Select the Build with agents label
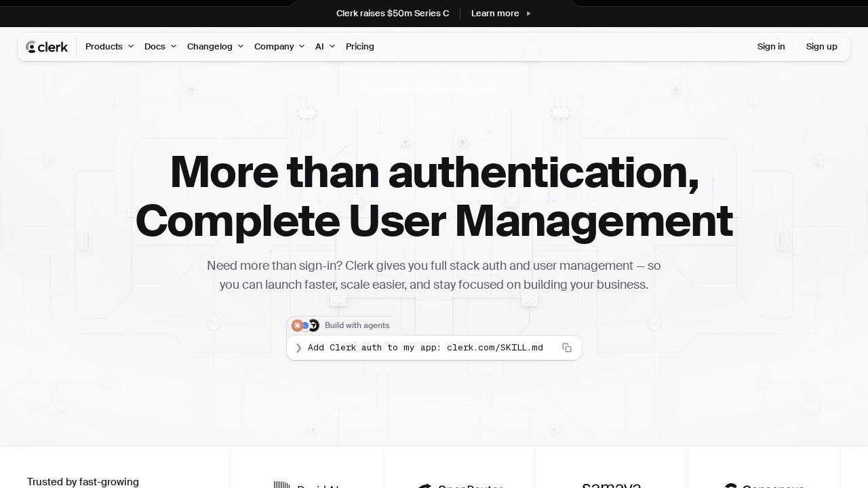Viewport: 868px width, 488px height. [x=357, y=325]
